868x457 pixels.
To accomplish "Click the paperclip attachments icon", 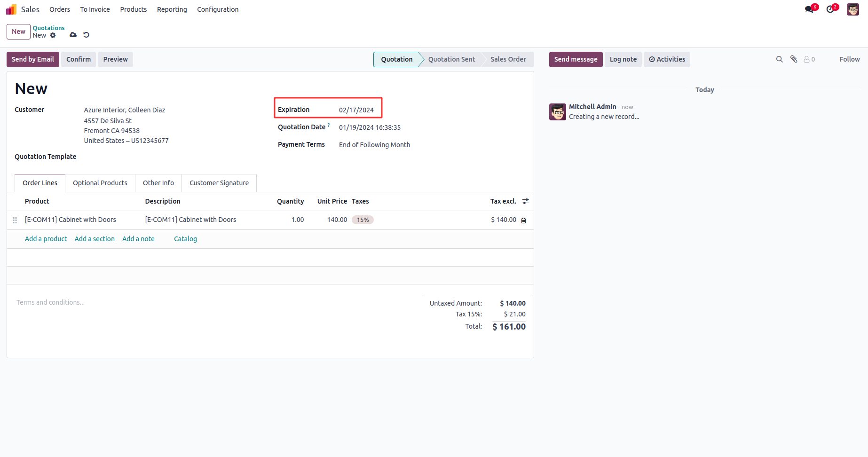I will [x=794, y=59].
